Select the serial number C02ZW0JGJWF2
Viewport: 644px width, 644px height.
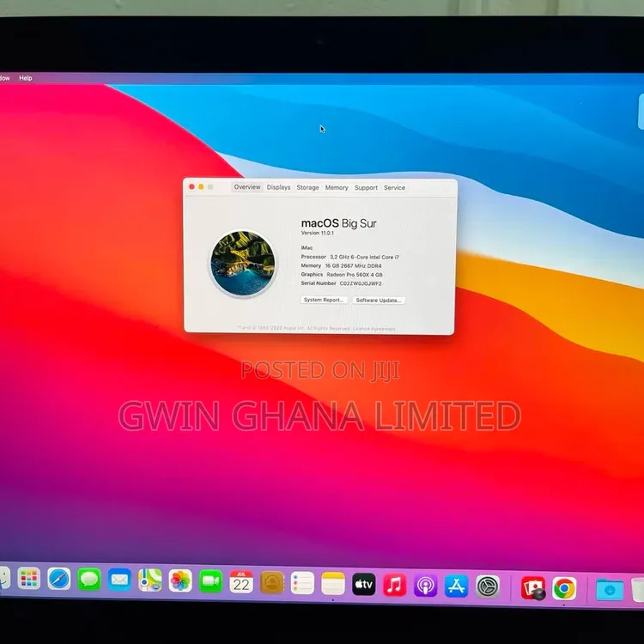361,283
